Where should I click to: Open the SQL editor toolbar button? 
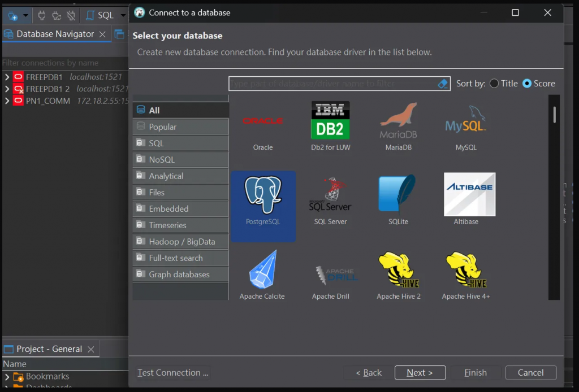tap(101, 15)
